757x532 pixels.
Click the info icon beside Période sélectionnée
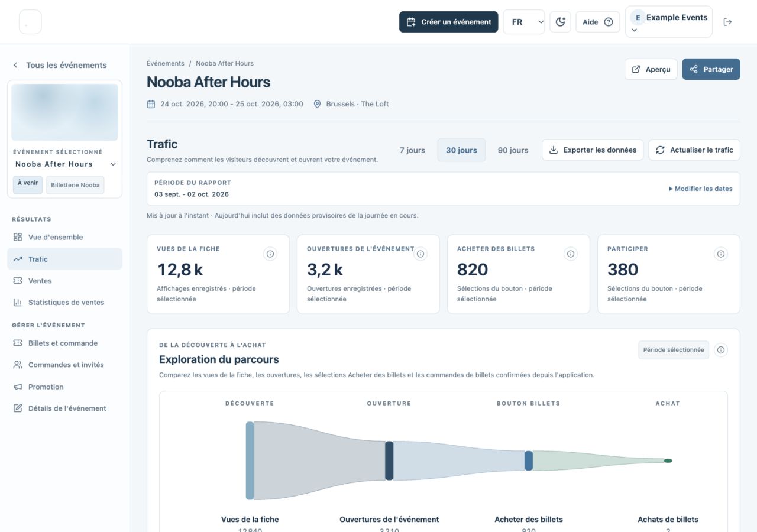click(x=721, y=350)
